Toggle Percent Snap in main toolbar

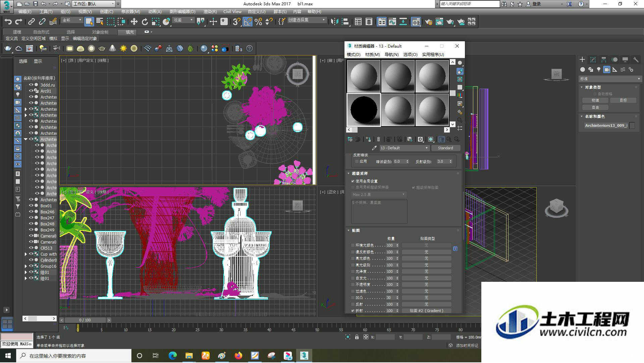(x=258, y=22)
